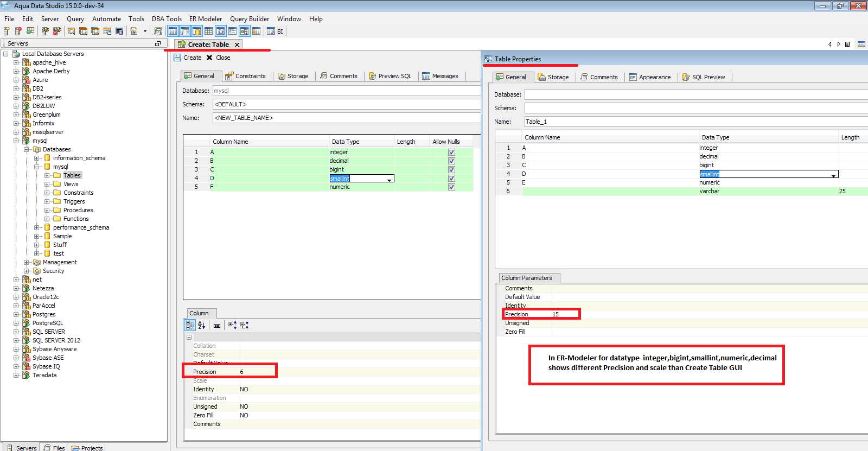Viewport: 868px width, 451px height.
Task: Switch to the Files panel at bottom
Action: [54, 448]
